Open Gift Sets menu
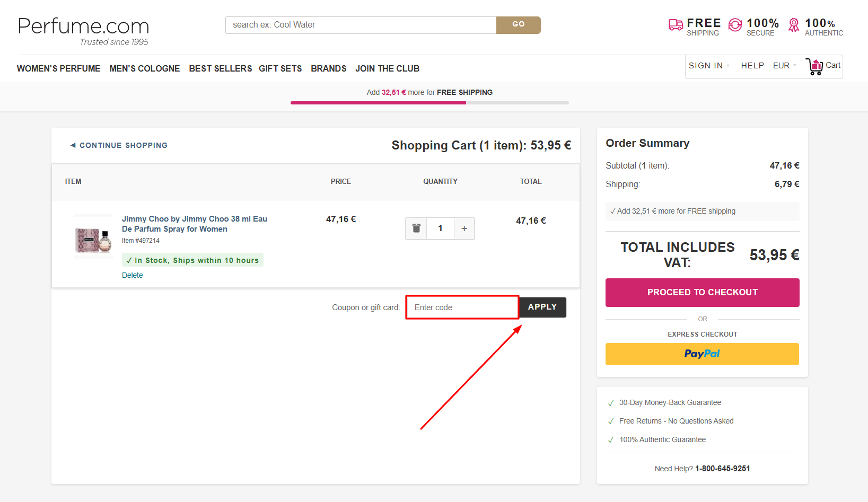868x502 pixels. click(x=280, y=68)
